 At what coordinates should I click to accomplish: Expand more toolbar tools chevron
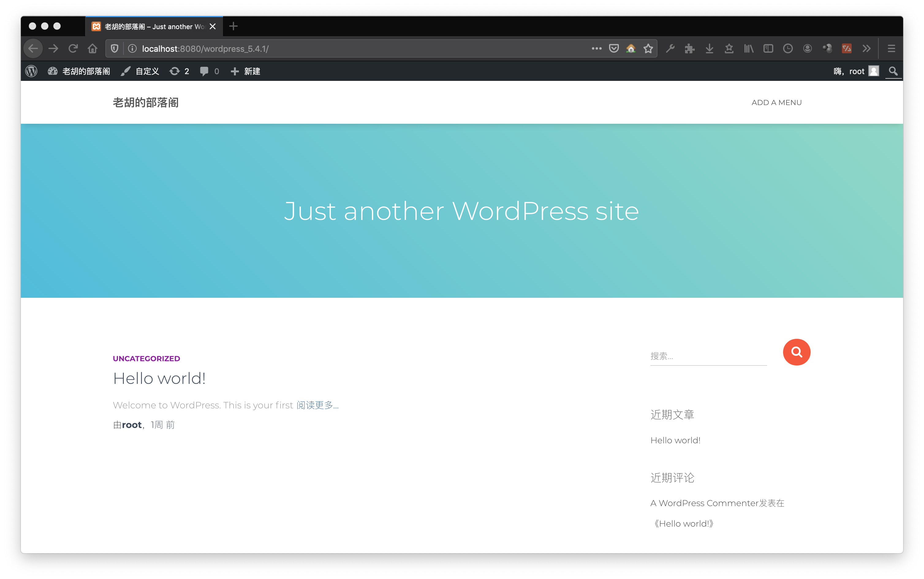click(x=866, y=49)
